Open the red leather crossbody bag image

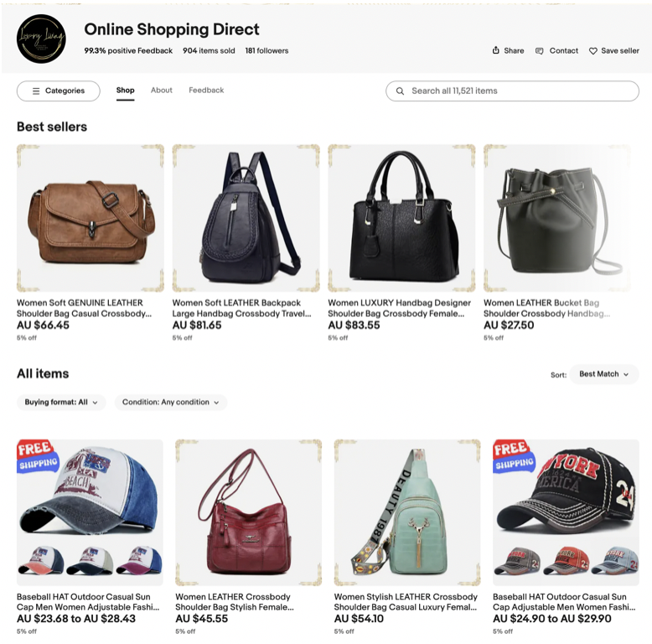pos(248,512)
